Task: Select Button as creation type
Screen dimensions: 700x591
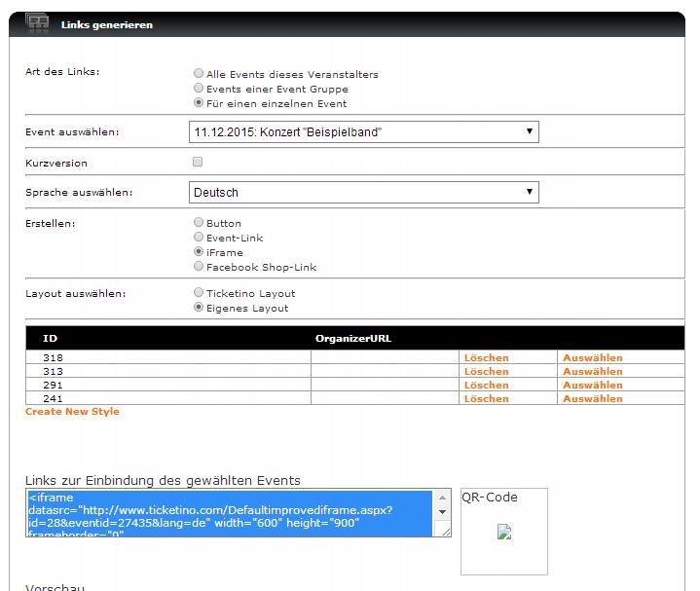Action: coord(199,223)
